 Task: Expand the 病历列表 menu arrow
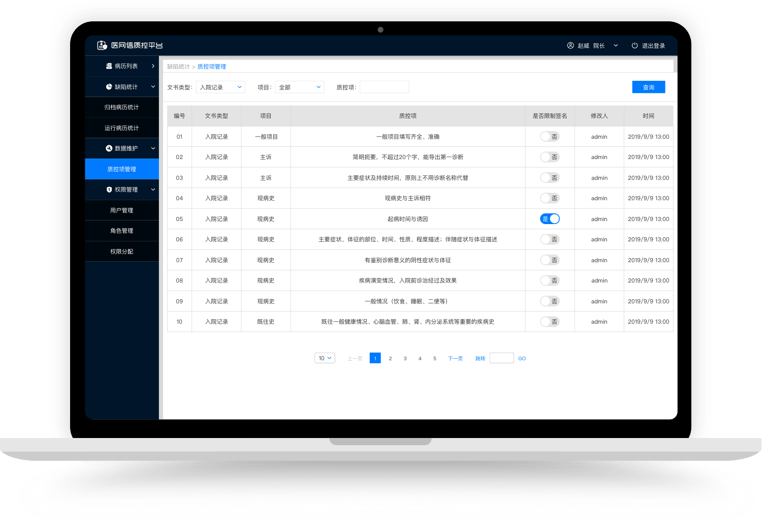(153, 66)
